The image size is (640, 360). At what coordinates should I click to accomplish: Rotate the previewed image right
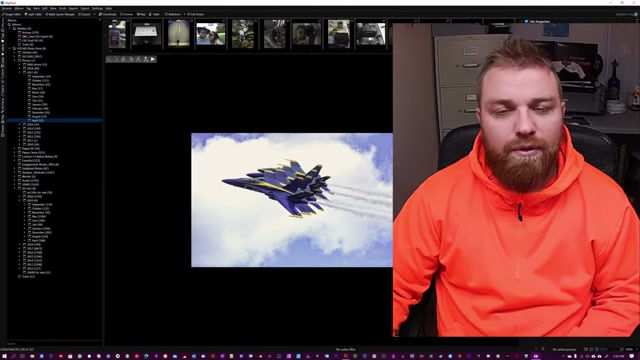coord(131,59)
